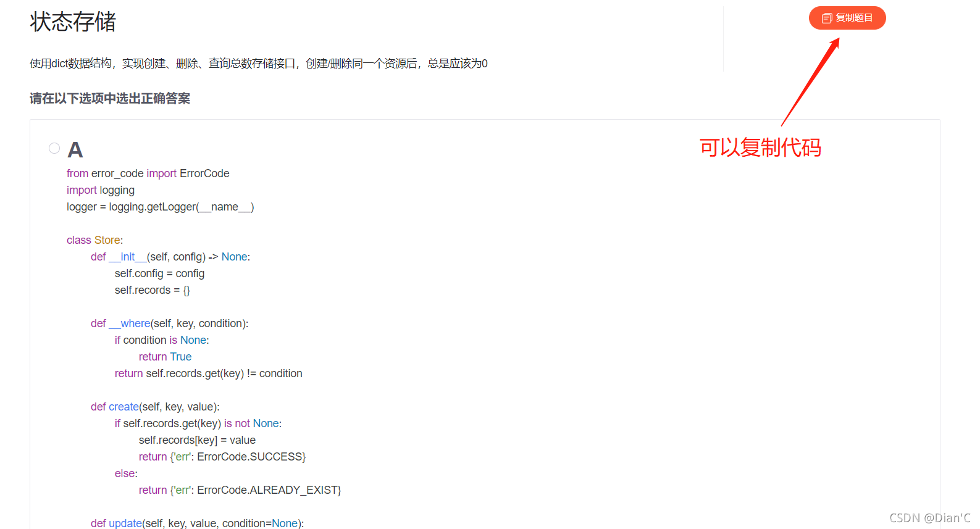Click the 'class Store:' line
The width and height of the screenshot is (980, 529).
click(x=95, y=240)
